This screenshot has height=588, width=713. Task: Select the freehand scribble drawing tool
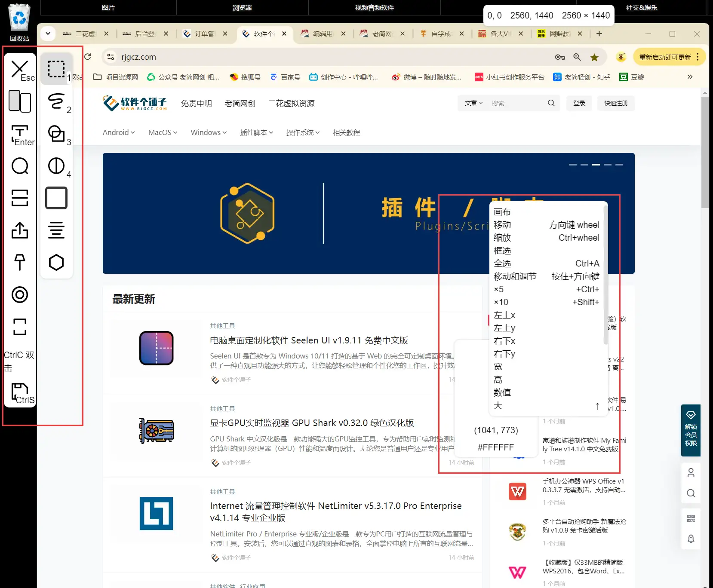(56, 101)
